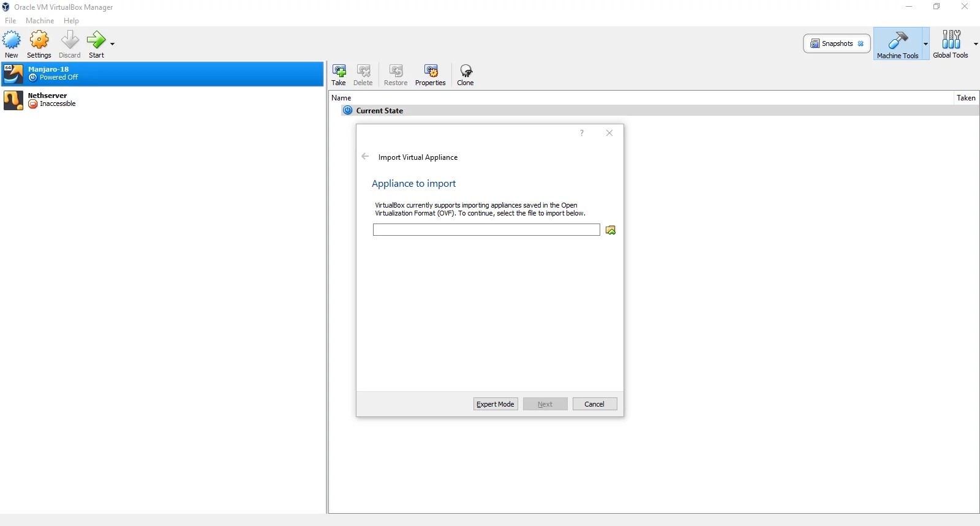Viewport: 980px width, 526px height.
Task: Cancel the Import Virtual Appliance dialog
Action: point(595,404)
